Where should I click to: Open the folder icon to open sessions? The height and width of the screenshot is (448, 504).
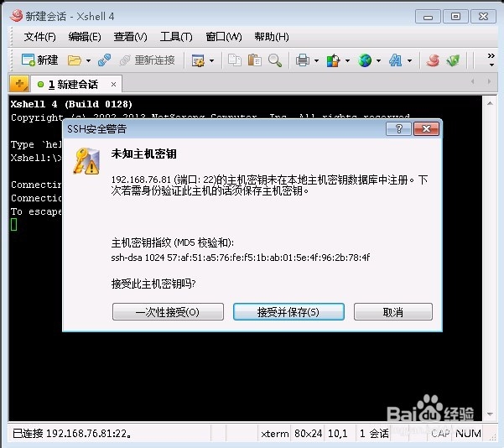pos(75,60)
